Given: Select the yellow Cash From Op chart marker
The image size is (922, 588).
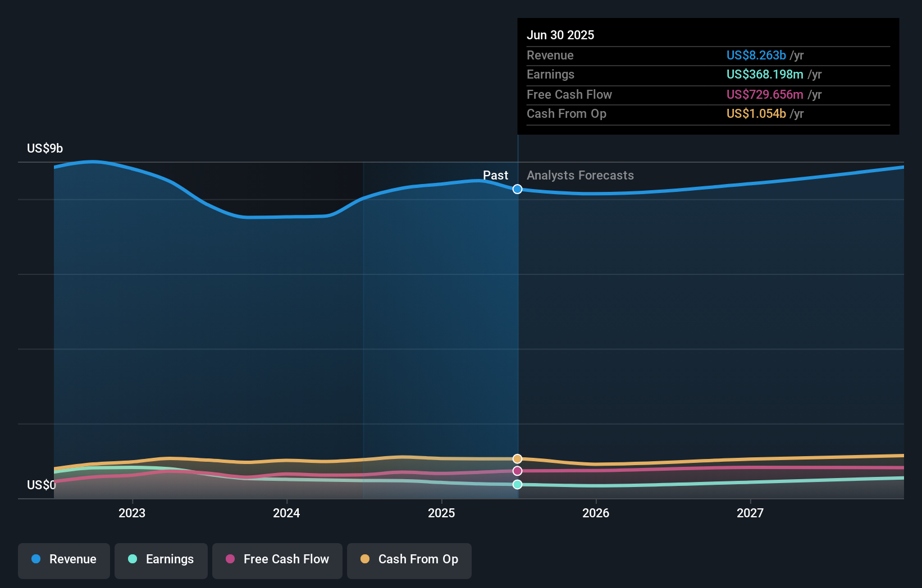Looking at the screenshot, I should pos(517,458).
